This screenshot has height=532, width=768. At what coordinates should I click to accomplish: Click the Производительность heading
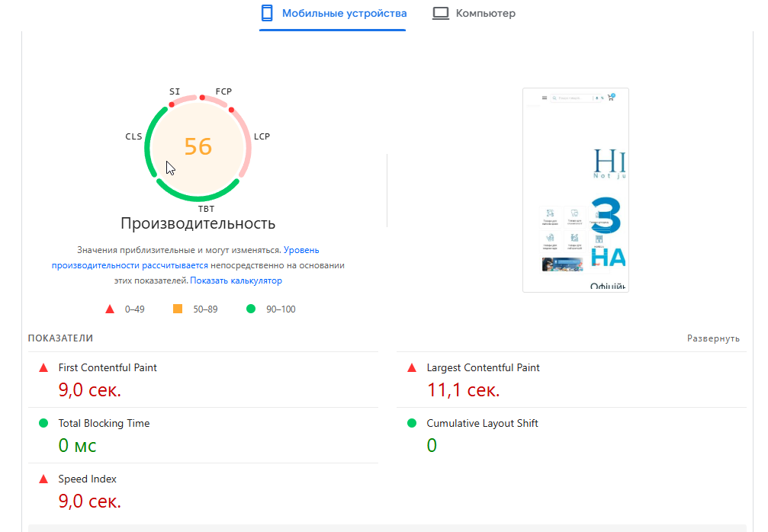coord(198,223)
